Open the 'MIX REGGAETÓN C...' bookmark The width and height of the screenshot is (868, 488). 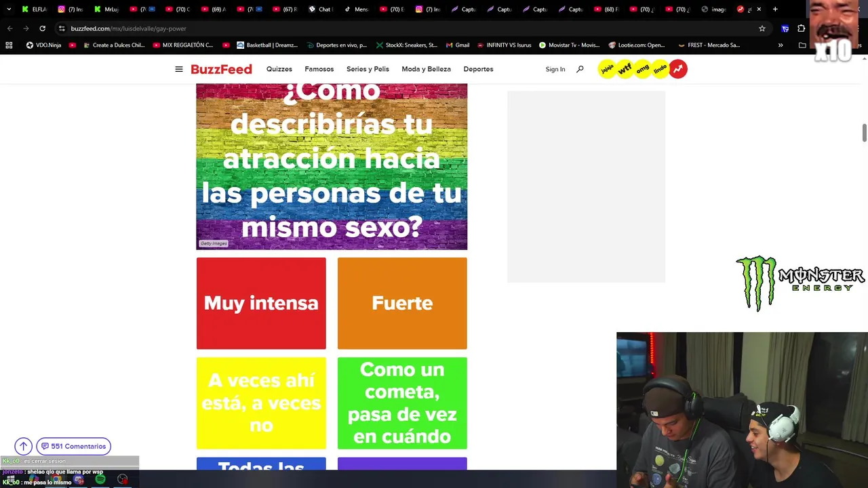point(183,45)
